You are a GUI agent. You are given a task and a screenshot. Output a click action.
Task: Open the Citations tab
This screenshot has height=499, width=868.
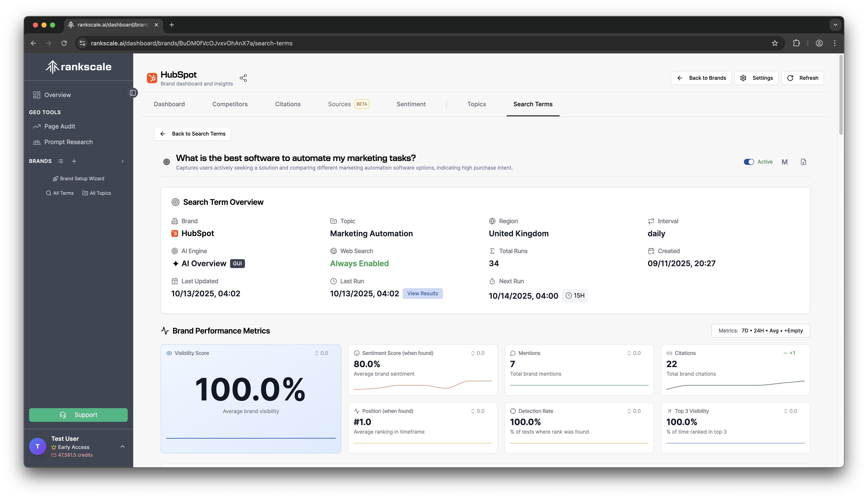pos(288,104)
